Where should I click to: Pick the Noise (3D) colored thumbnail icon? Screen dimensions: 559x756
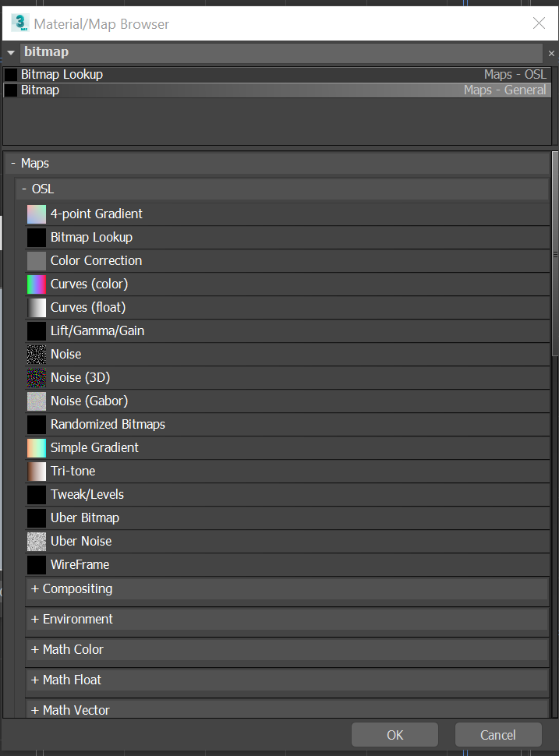[37, 378]
